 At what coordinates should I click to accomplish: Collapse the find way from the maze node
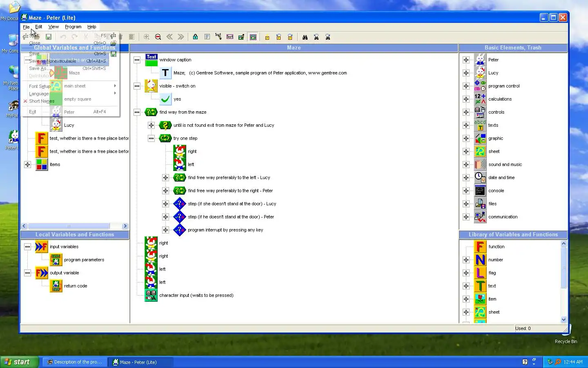coord(137,112)
